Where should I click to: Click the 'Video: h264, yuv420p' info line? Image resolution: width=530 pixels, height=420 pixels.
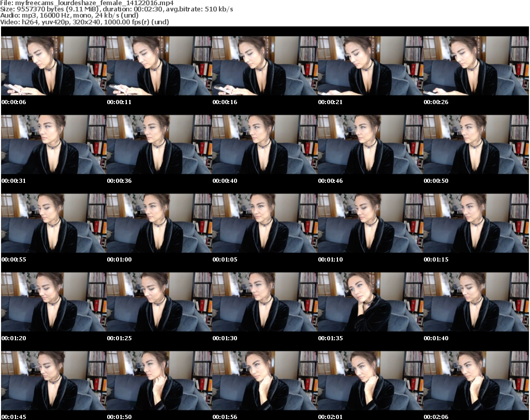coord(84,22)
